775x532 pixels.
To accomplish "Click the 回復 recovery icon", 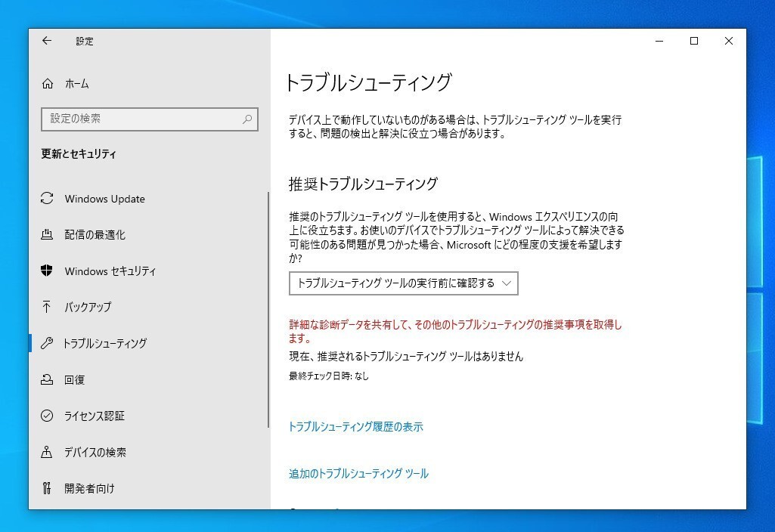I will [47, 379].
